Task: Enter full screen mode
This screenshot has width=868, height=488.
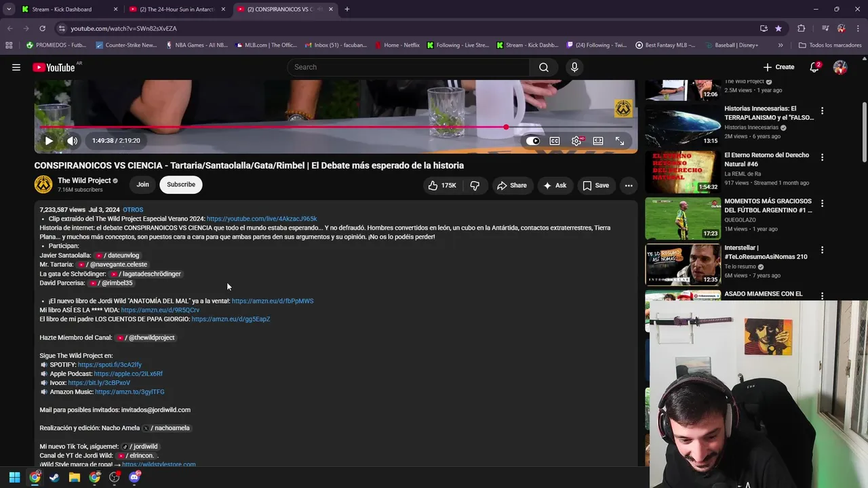Action: pyautogui.click(x=620, y=141)
